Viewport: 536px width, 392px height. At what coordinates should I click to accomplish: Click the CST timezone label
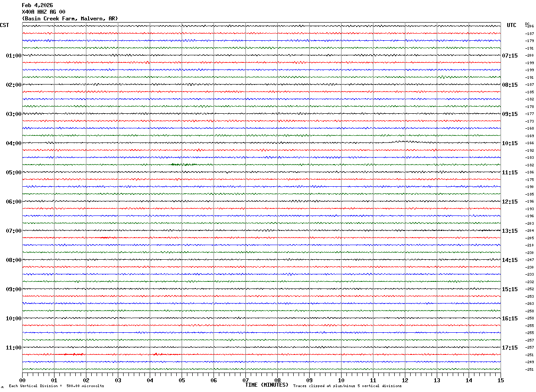4,25
